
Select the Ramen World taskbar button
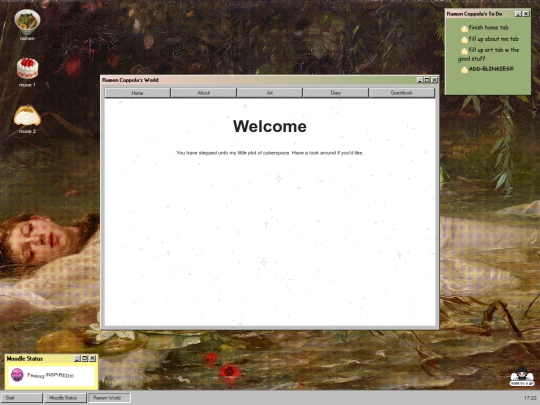click(109, 398)
